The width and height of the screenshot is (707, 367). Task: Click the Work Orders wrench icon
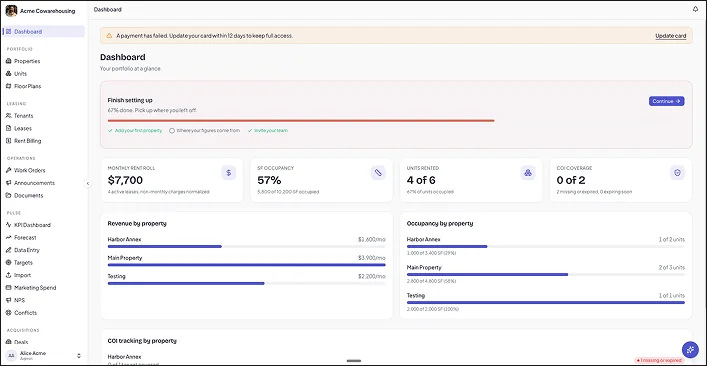click(8, 170)
